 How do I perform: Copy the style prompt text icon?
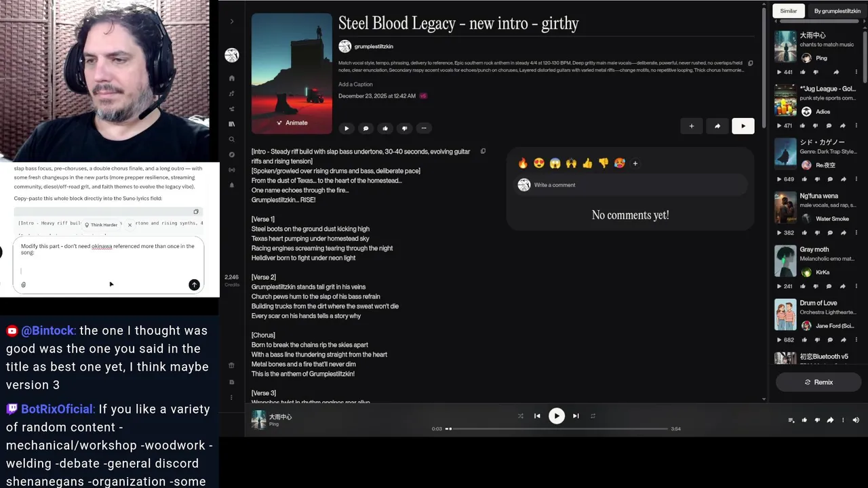[x=750, y=63]
